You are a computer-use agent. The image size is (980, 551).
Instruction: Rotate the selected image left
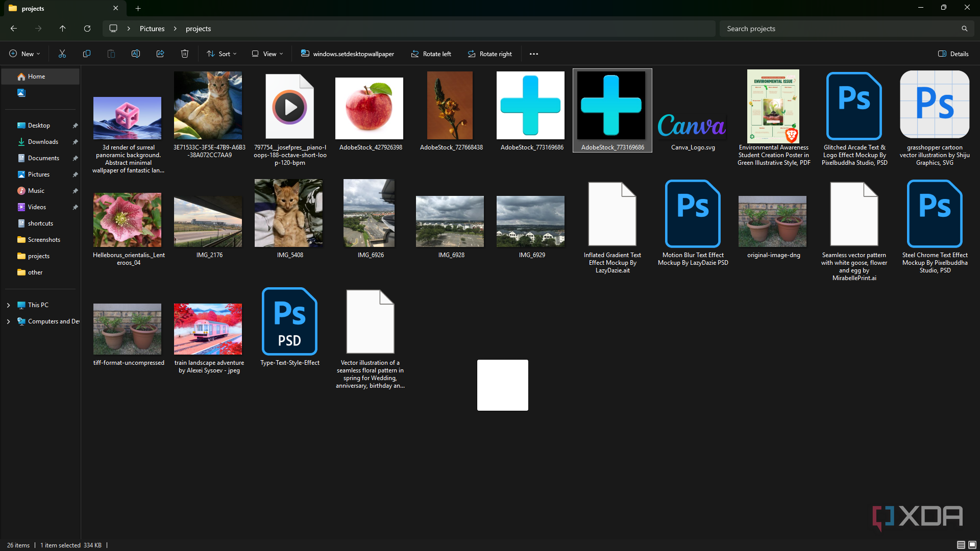click(431, 54)
